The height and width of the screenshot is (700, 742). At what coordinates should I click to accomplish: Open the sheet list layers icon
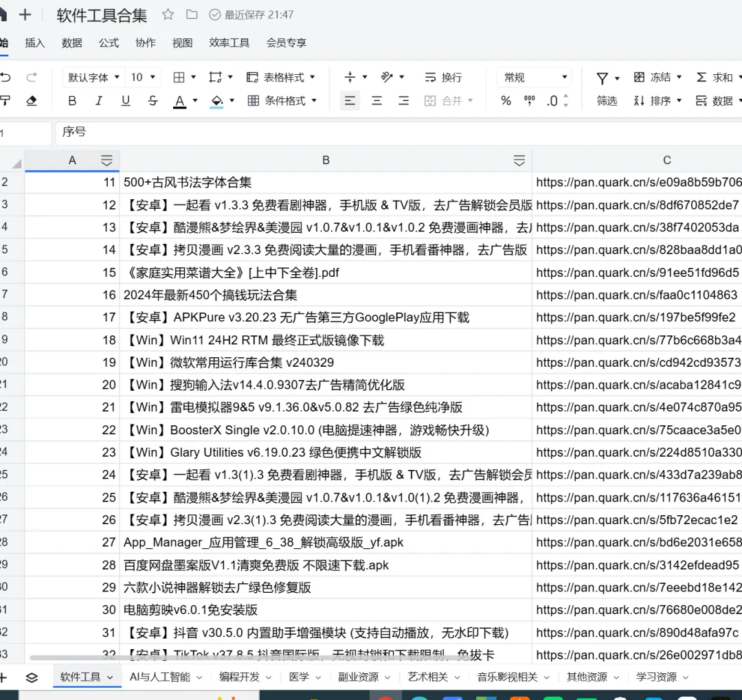[32, 677]
